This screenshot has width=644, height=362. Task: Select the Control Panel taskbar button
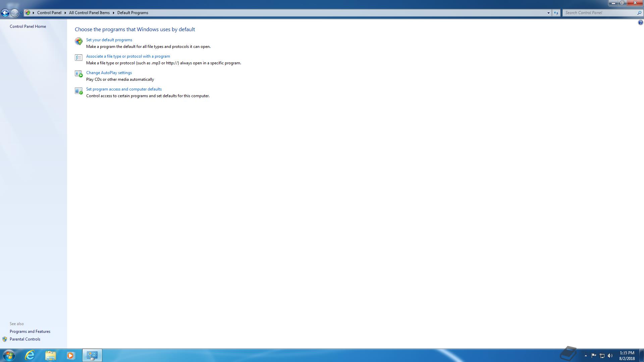click(x=92, y=355)
